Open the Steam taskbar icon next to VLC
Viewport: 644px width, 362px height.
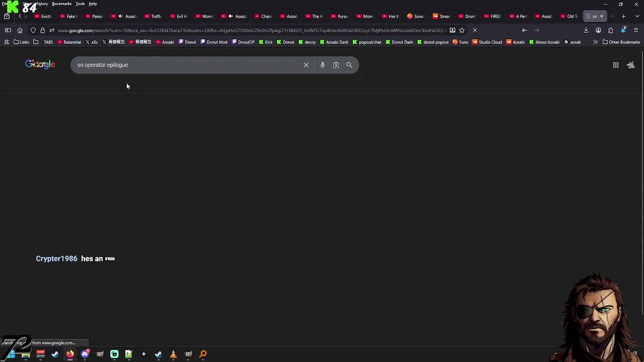click(158, 354)
